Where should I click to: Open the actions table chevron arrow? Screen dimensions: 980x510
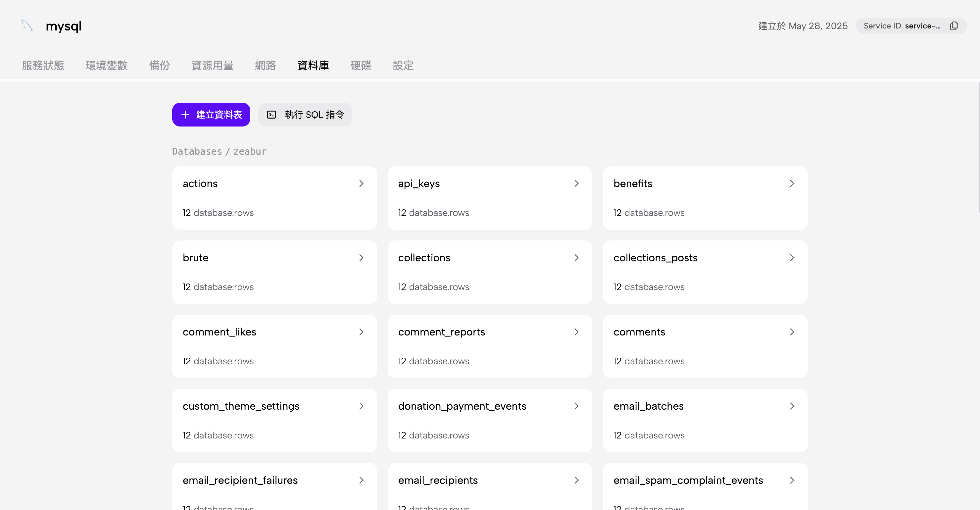click(361, 184)
